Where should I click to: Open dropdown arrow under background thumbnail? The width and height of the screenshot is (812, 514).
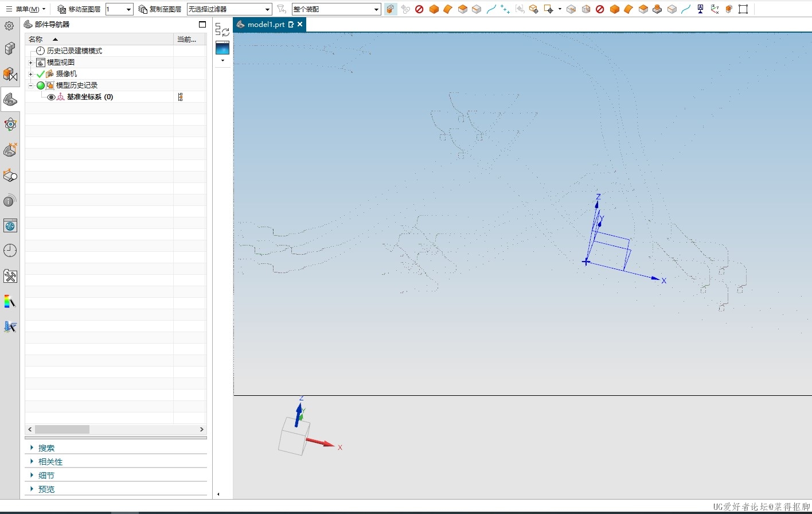tap(222, 60)
